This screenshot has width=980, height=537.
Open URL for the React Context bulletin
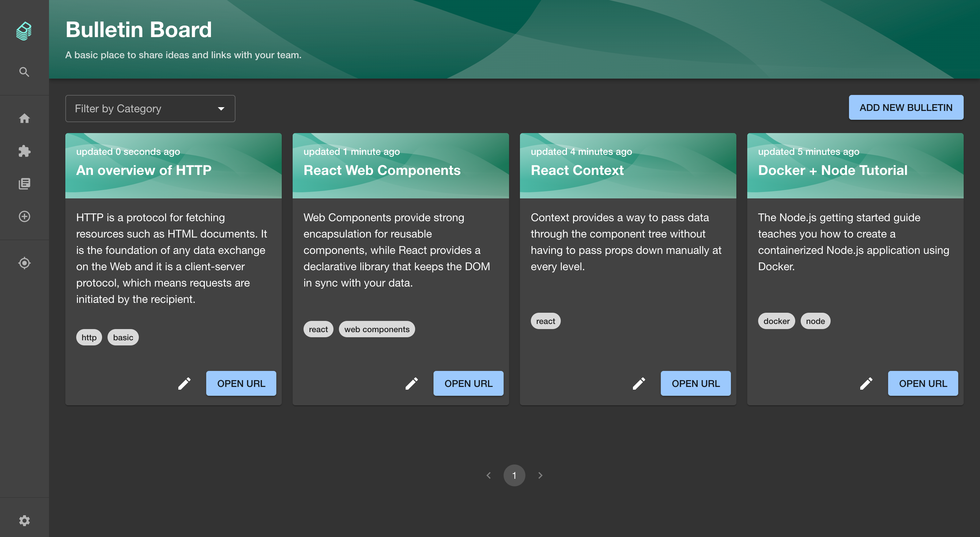pyautogui.click(x=696, y=383)
